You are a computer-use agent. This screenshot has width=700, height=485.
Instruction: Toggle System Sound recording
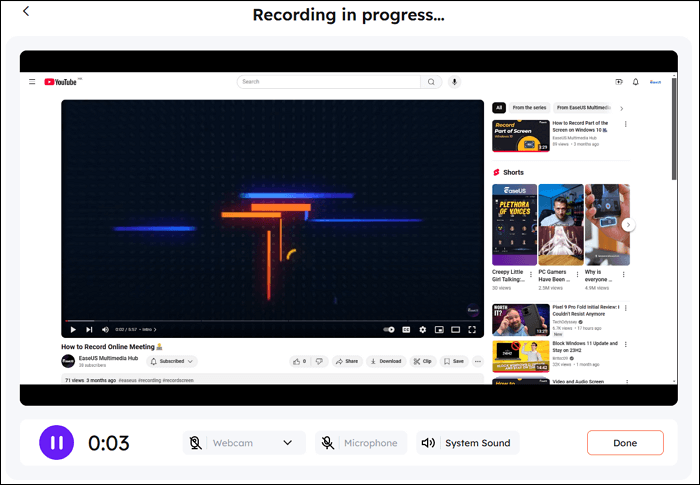[x=467, y=443]
